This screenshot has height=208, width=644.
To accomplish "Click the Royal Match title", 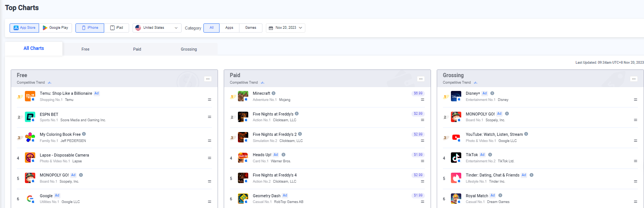I will pos(477,196).
